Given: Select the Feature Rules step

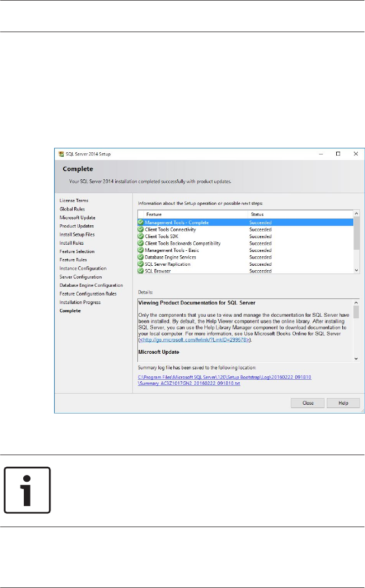Looking at the screenshot, I should pyautogui.click(x=73, y=260).
